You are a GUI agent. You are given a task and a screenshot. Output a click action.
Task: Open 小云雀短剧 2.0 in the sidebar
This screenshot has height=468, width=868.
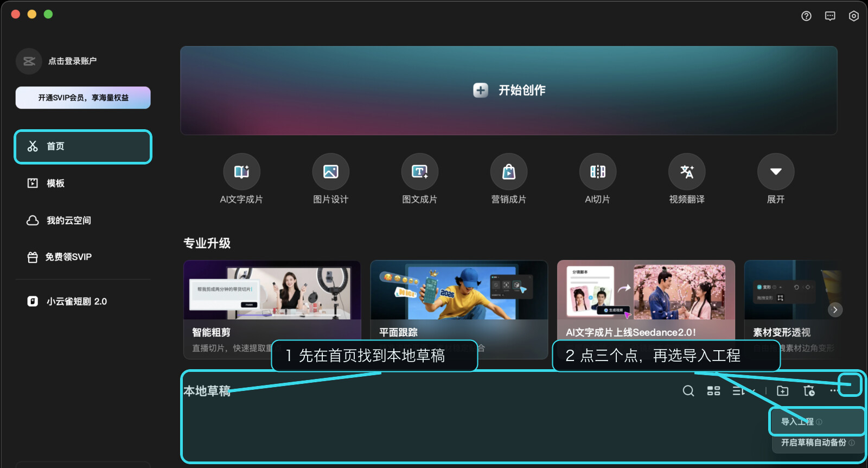coord(83,301)
